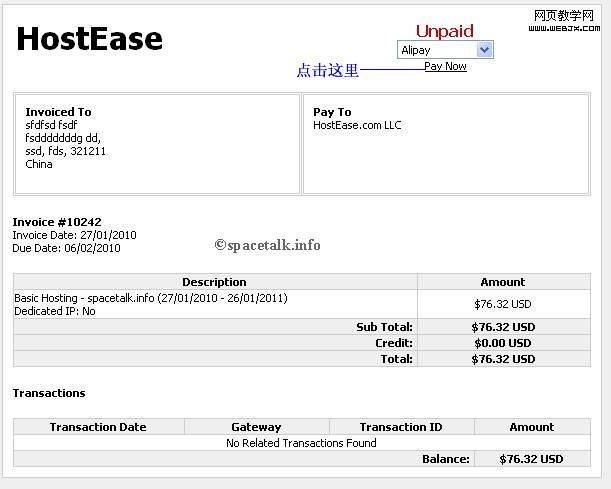Click the spacetalk.info copyright watermark
This screenshot has width=611, height=489.
(268, 244)
